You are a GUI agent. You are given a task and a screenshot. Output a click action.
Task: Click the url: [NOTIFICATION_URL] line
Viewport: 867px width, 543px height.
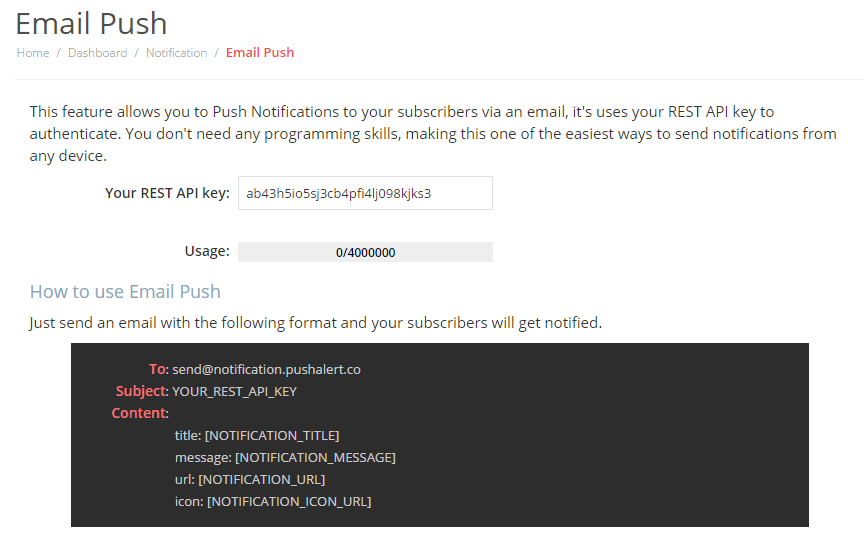(x=250, y=480)
